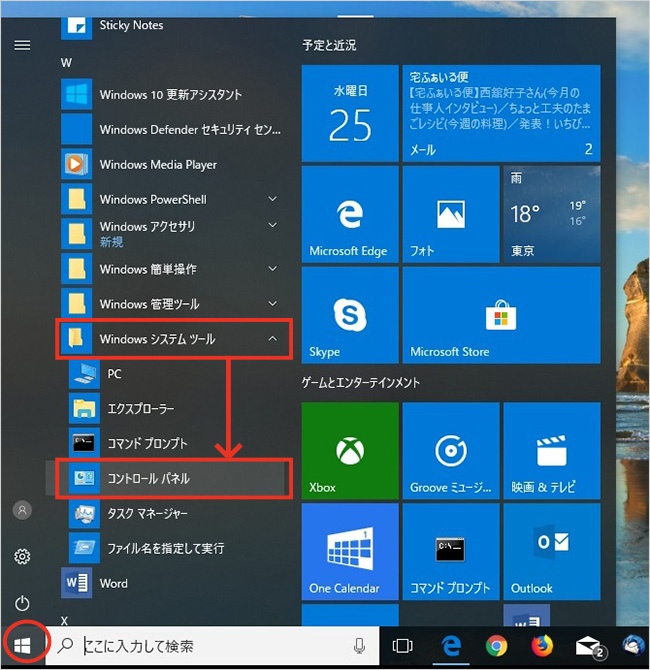This screenshot has height=670, width=650.
Task: Click the W letter group header
Action: pyautogui.click(x=66, y=63)
